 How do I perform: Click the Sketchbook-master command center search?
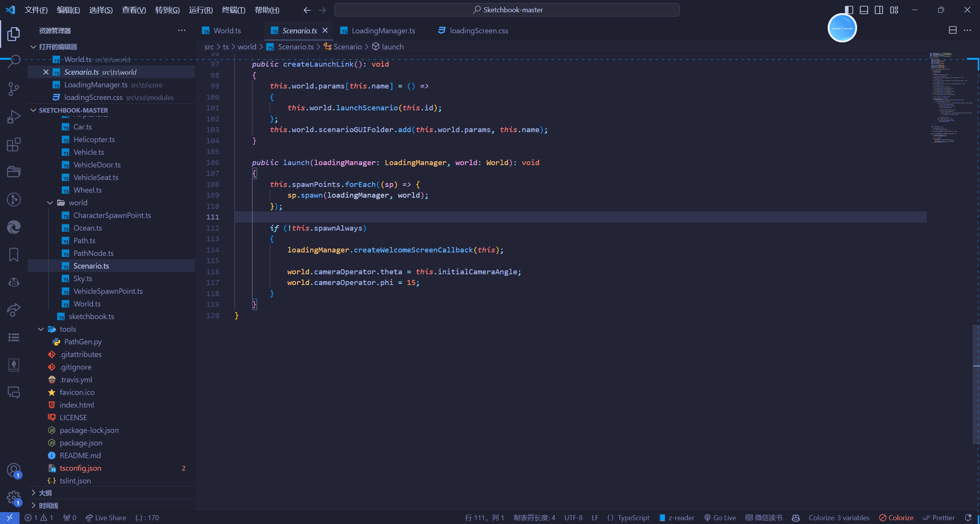pyautogui.click(x=507, y=10)
